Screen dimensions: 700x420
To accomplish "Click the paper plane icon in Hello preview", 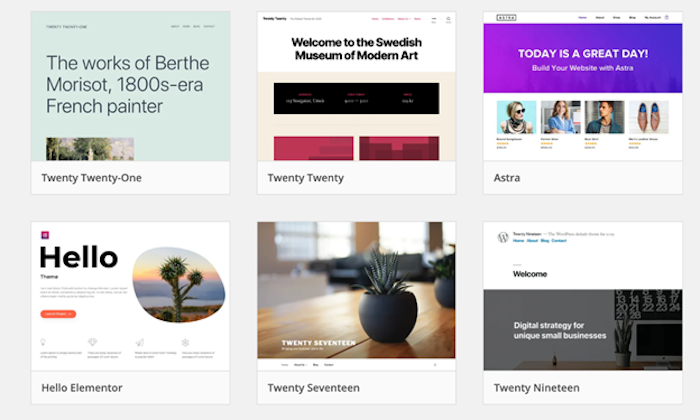I will (140, 342).
